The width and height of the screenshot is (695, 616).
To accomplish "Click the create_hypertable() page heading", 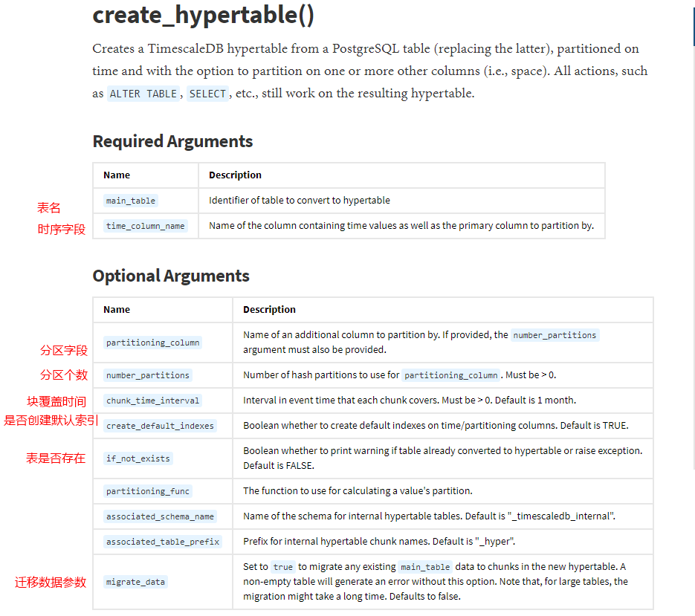I will point(206,15).
